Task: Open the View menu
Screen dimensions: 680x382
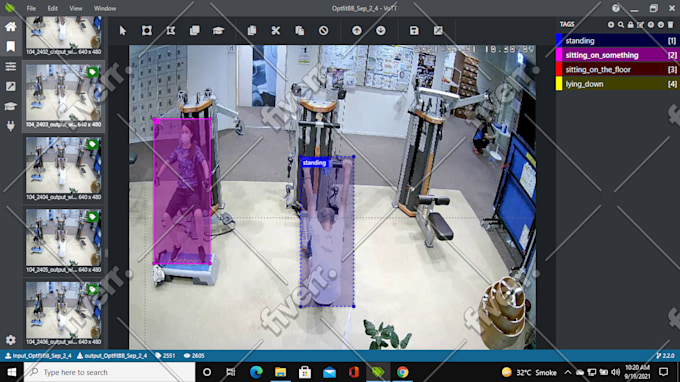Action: (75, 8)
